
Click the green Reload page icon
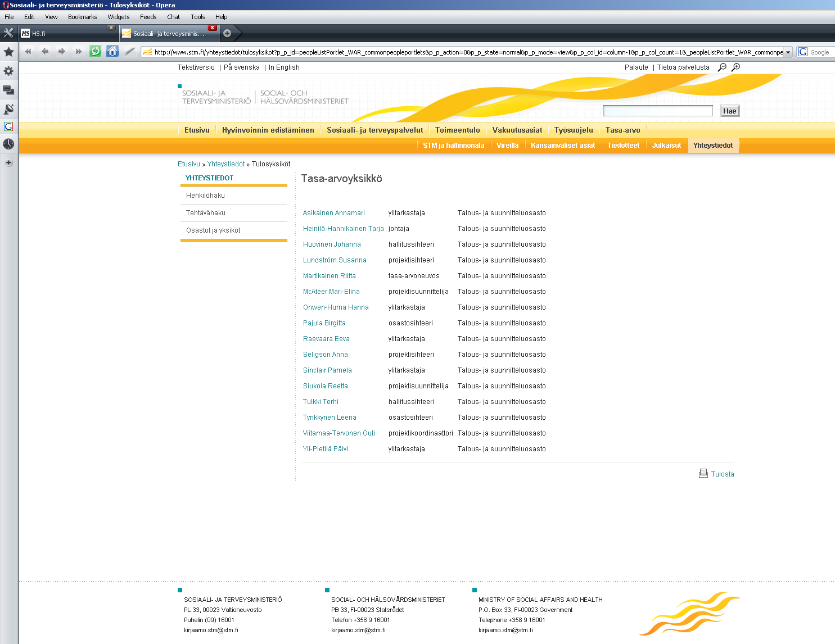click(96, 52)
